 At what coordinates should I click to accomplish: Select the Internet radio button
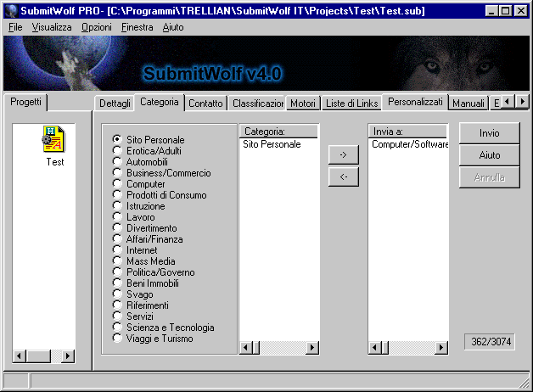[x=117, y=249]
